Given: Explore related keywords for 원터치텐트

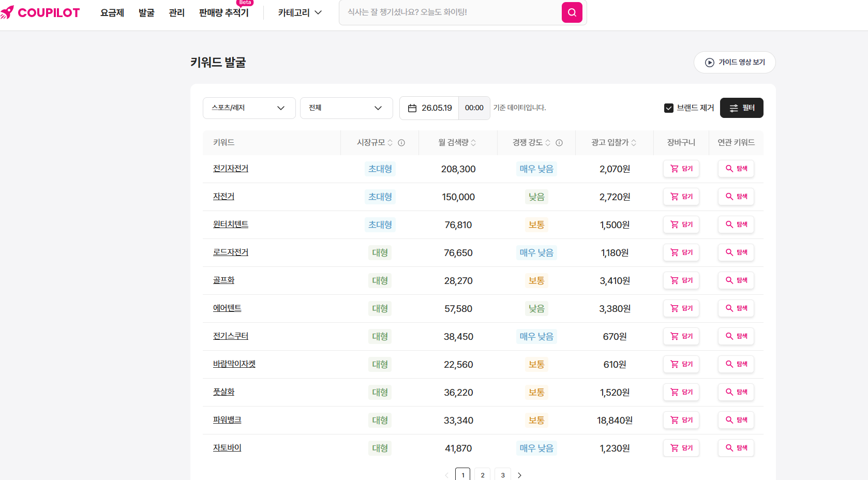Looking at the screenshot, I should (736, 224).
